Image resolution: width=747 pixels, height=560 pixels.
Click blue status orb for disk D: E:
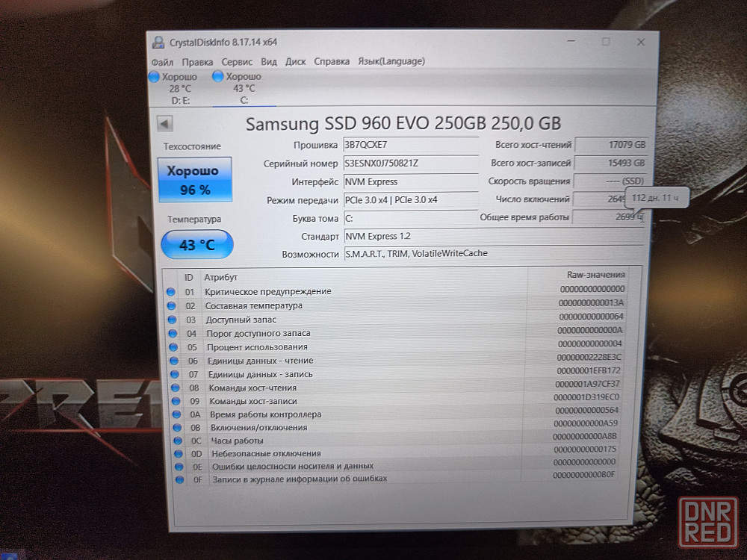point(155,77)
